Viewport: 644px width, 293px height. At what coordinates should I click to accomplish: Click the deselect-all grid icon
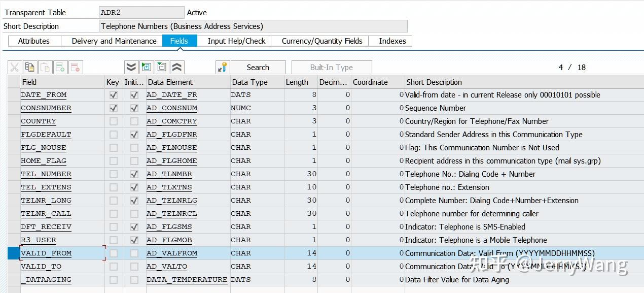162,68
